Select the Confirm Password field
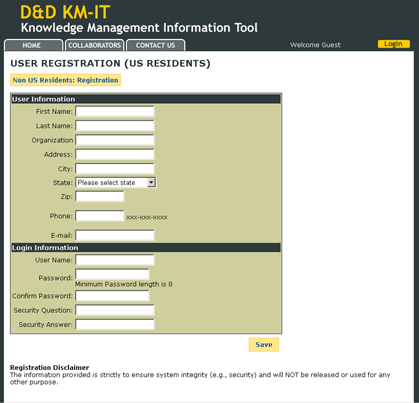Viewport: 419px width, 403px height. coord(112,296)
